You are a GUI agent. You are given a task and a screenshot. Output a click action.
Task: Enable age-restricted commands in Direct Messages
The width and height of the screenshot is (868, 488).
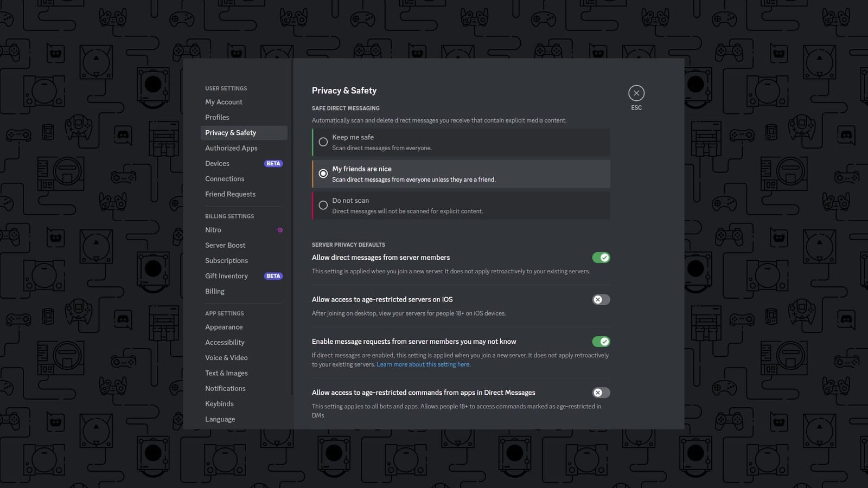point(601,392)
